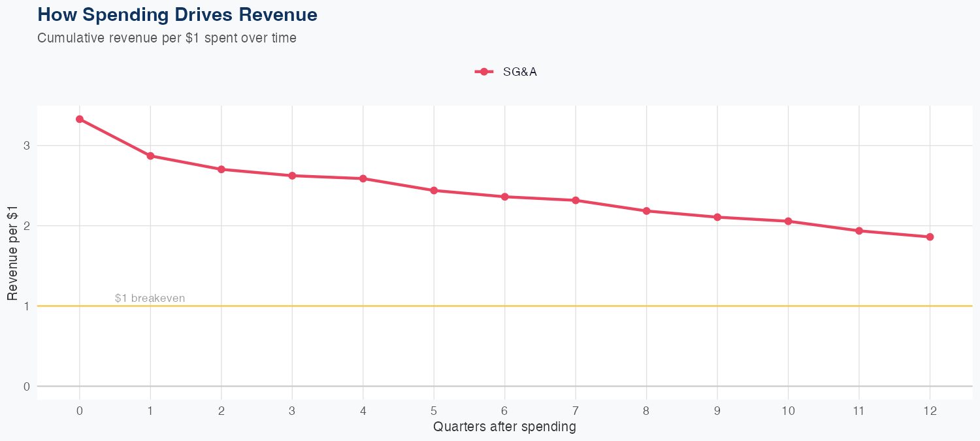Select the data point at quarter 2
The width and height of the screenshot is (980, 441).
(221, 169)
